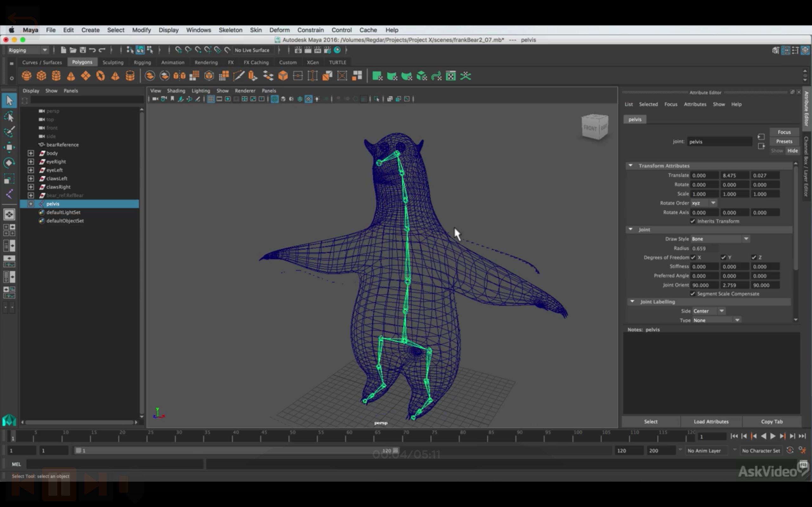
Task: Open the Rigging menu set dropdown
Action: click(x=28, y=50)
